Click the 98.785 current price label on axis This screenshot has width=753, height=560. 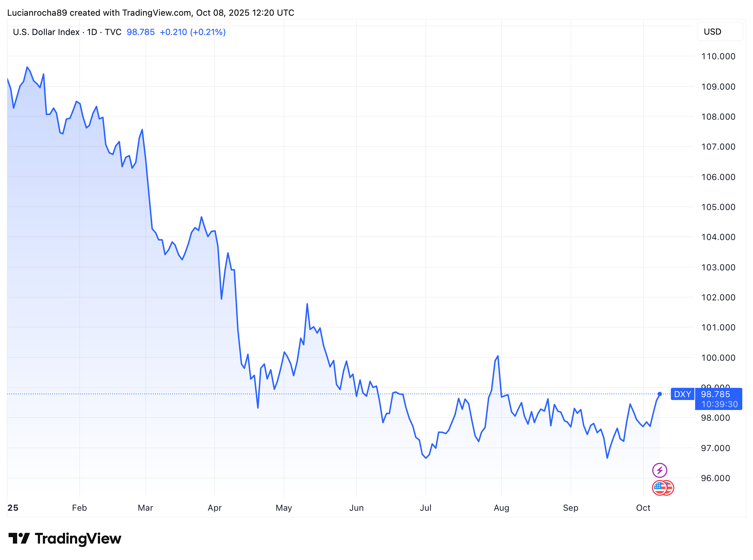pos(715,394)
